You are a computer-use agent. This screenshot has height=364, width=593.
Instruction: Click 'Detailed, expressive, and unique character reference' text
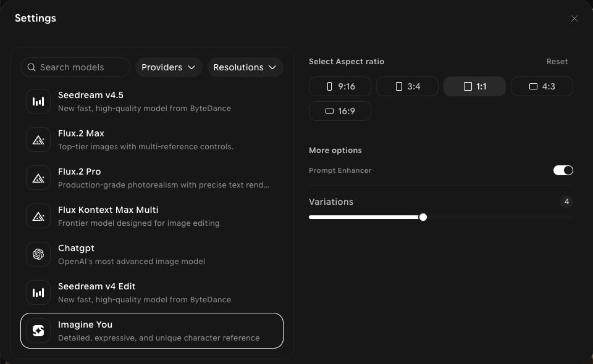point(159,338)
